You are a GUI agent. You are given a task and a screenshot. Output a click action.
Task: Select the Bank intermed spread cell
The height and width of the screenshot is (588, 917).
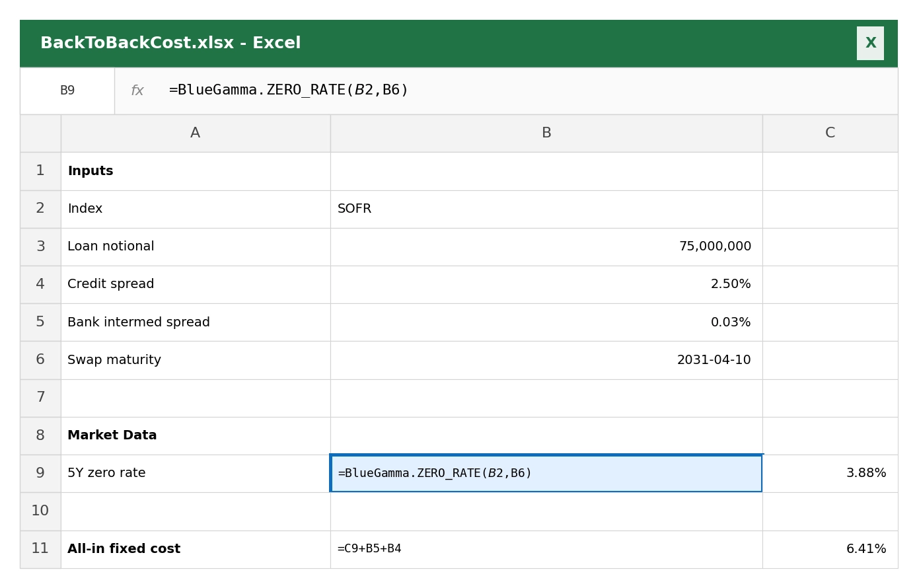[x=546, y=322]
